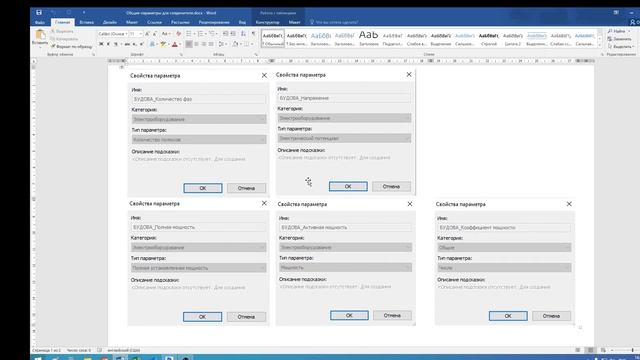Switch to the Ссылки tab
The height and width of the screenshot is (360, 640).
tap(154, 22)
